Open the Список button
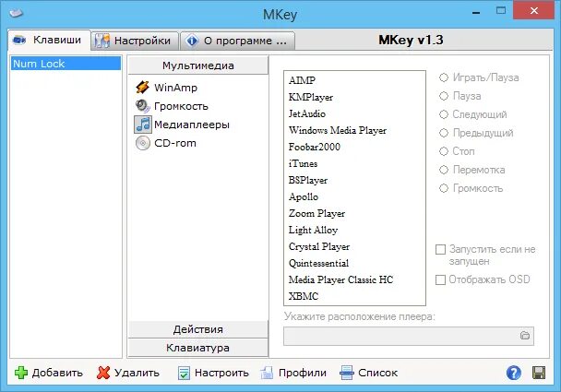561x392 pixels. point(368,373)
